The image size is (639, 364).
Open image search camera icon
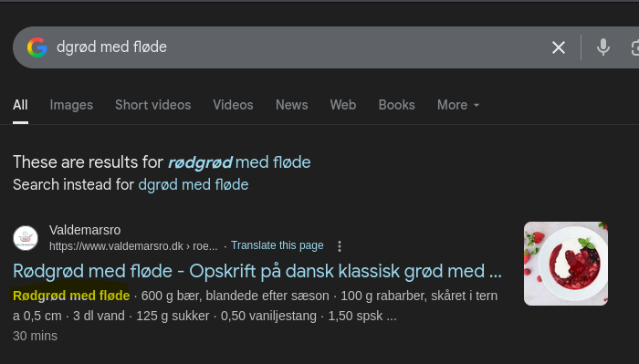point(634,47)
